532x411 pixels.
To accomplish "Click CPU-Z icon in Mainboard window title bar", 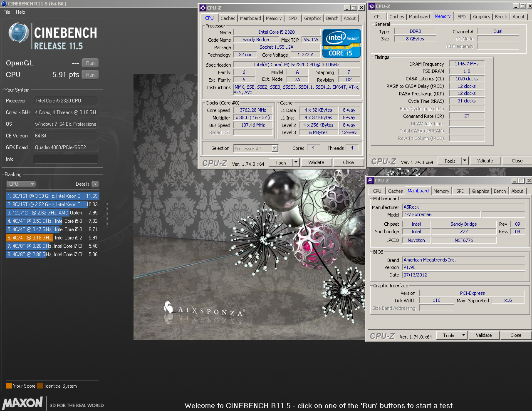I will tap(370, 181).
